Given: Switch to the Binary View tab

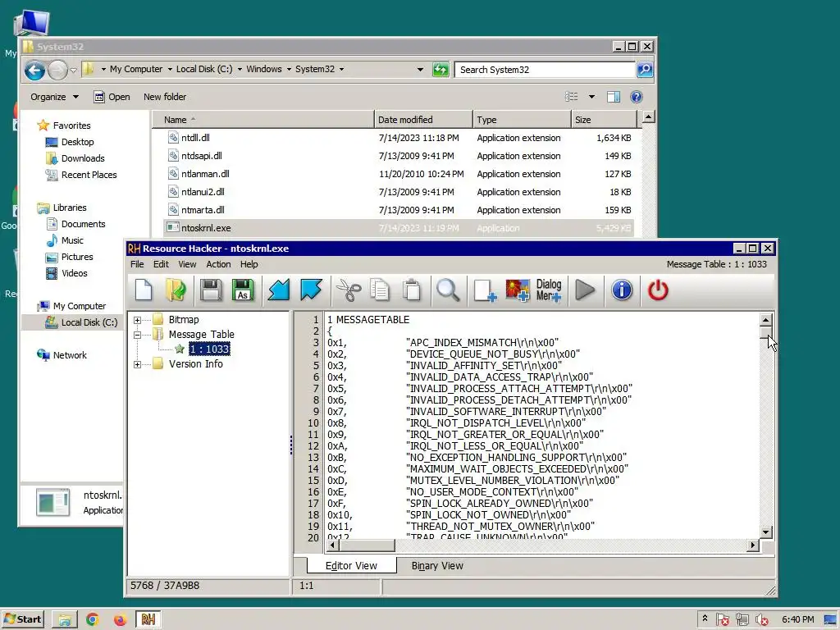Looking at the screenshot, I should (x=437, y=566).
